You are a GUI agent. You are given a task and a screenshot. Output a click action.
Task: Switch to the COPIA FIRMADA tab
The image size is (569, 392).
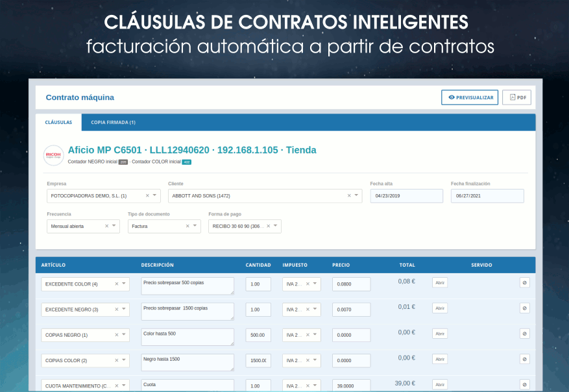[x=113, y=122]
